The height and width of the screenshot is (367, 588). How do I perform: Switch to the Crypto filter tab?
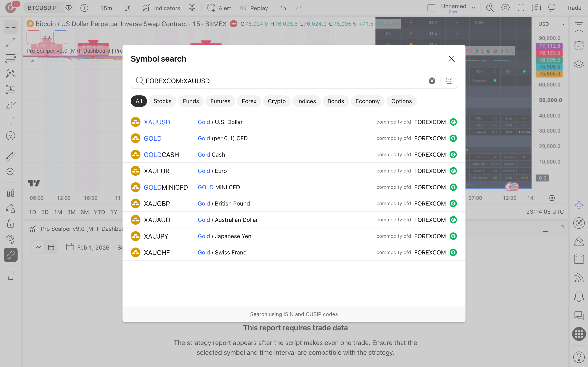tap(276, 101)
